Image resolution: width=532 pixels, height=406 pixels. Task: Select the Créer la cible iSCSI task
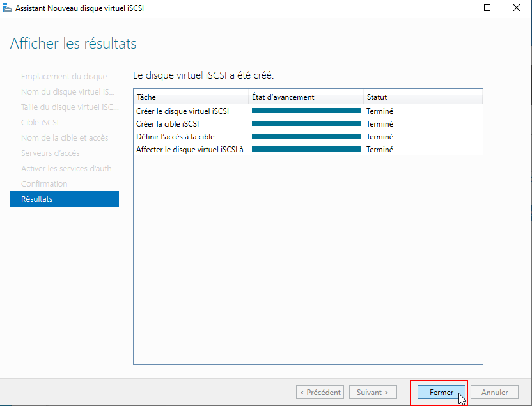click(166, 124)
